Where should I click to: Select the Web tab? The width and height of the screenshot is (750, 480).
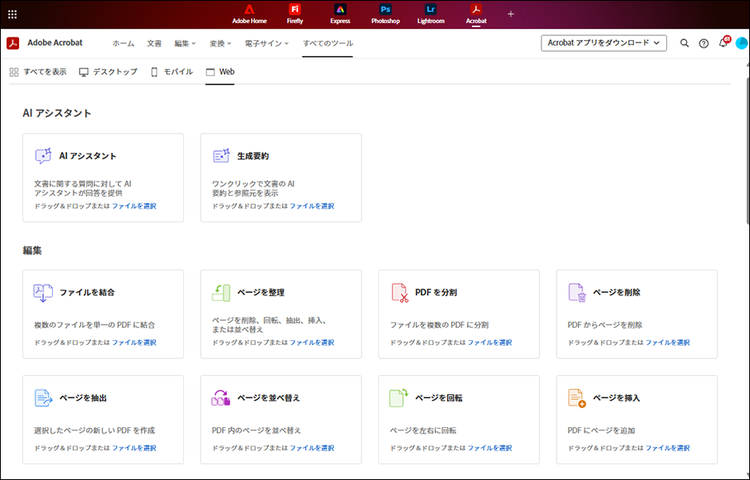pos(220,72)
